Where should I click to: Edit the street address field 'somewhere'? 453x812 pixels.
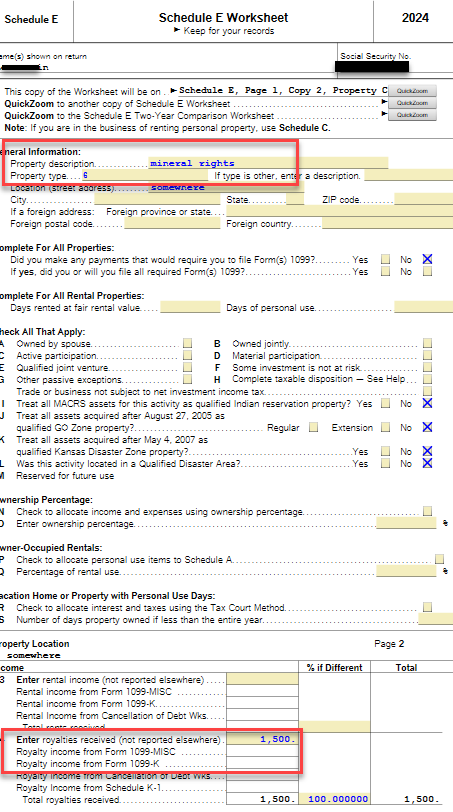227,187
